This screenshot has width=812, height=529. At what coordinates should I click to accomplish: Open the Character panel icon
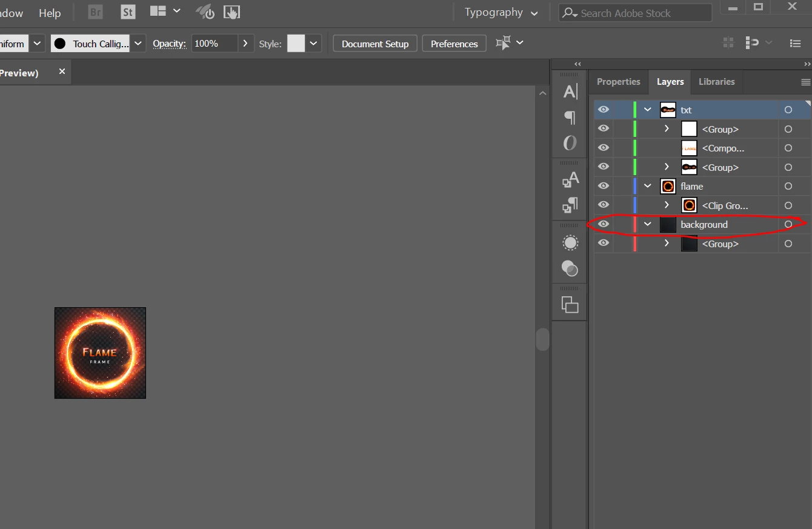pyautogui.click(x=570, y=91)
